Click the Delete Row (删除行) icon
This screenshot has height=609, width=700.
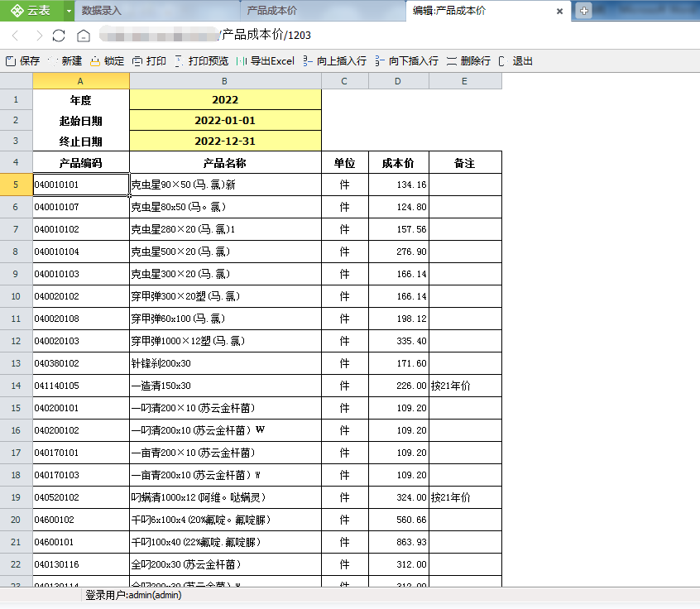point(452,61)
